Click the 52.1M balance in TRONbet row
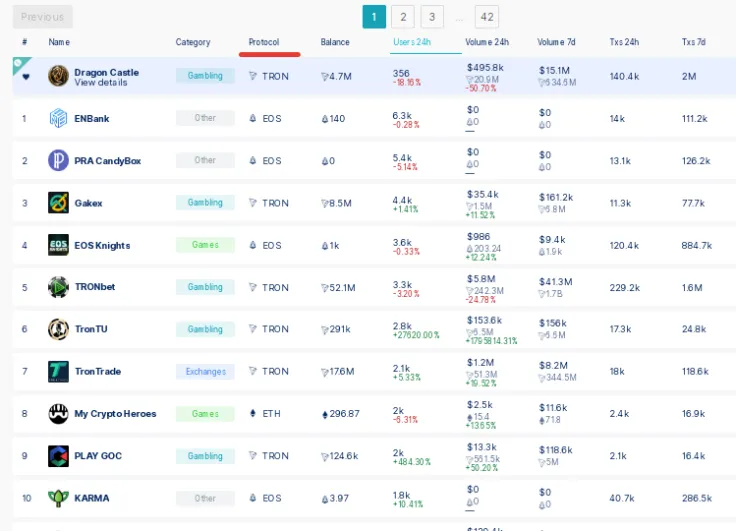736x531 pixels. tap(338, 287)
